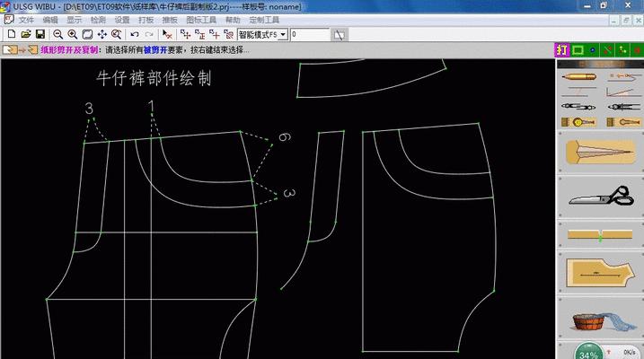Image resolution: width=644 pixels, height=359 pixels.
Task: Toggle the magenta 打 pattern mode button
Action: pos(562,50)
